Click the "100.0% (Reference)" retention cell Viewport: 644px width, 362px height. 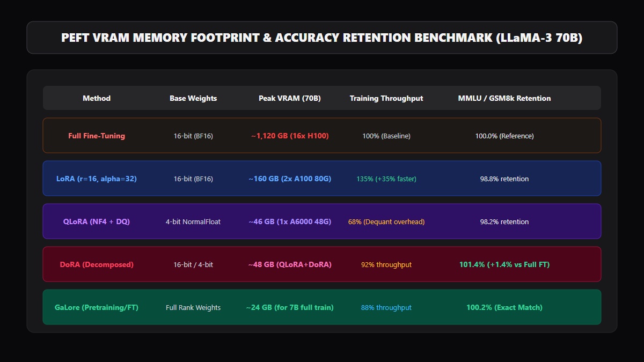tap(504, 136)
